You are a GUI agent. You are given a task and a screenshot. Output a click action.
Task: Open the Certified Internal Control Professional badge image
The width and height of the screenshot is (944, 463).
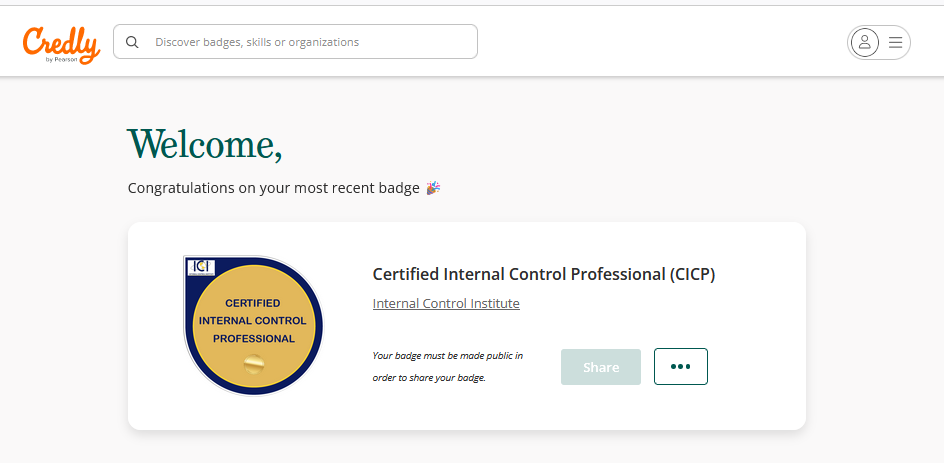click(253, 326)
